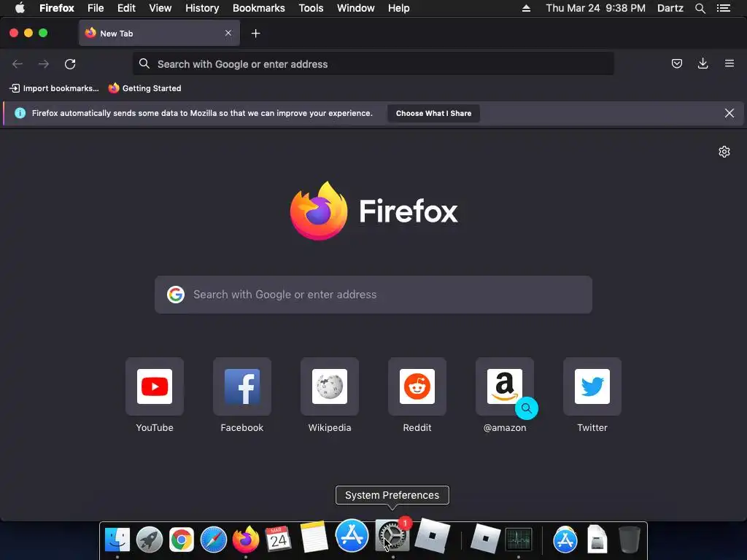Open the Bookmarks menu

pos(259,8)
